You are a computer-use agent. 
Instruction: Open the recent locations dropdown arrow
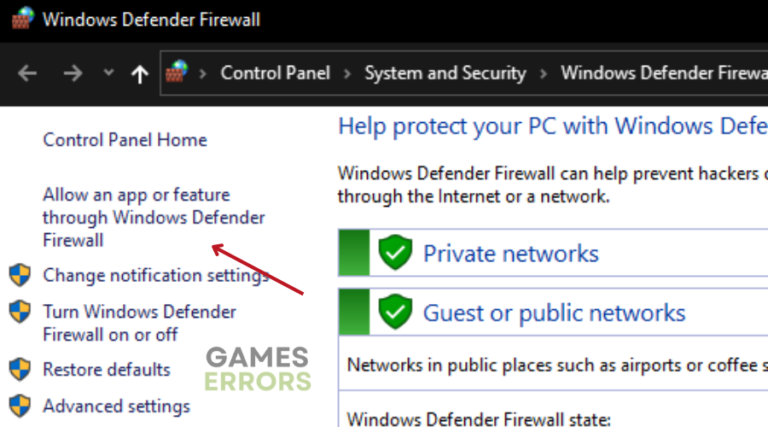pos(108,73)
